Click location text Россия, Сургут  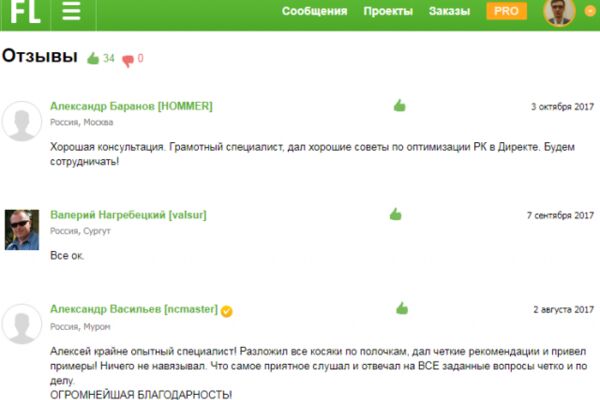[80, 231]
